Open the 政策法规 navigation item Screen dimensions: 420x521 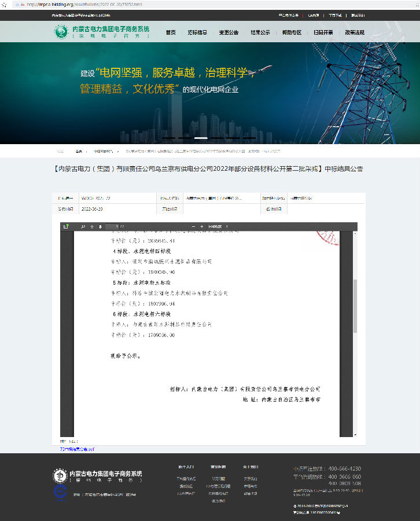(x=355, y=32)
